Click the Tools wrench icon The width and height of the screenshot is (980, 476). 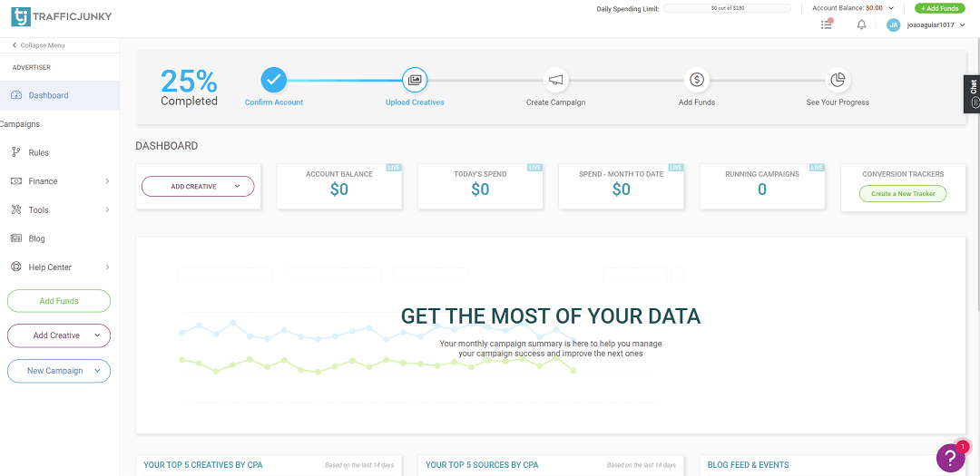tap(17, 209)
